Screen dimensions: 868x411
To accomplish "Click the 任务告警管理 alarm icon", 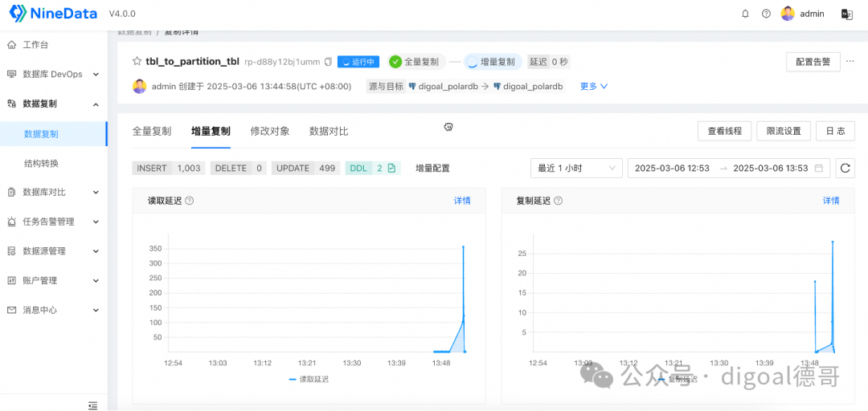I will [11, 222].
